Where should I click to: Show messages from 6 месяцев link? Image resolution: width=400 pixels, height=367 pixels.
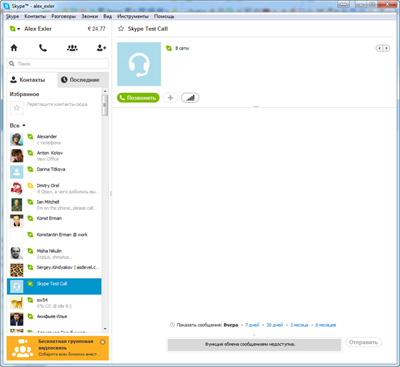(x=326, y=325)
